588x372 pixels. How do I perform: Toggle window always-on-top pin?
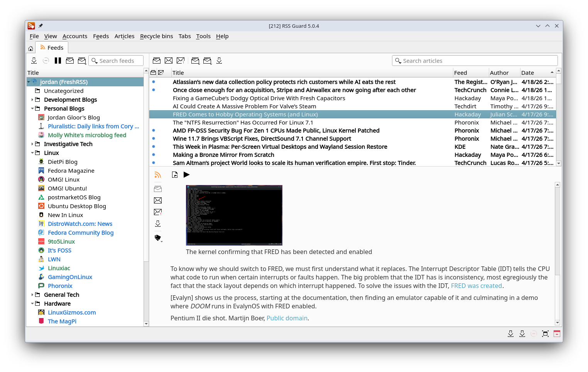[40, 25]
